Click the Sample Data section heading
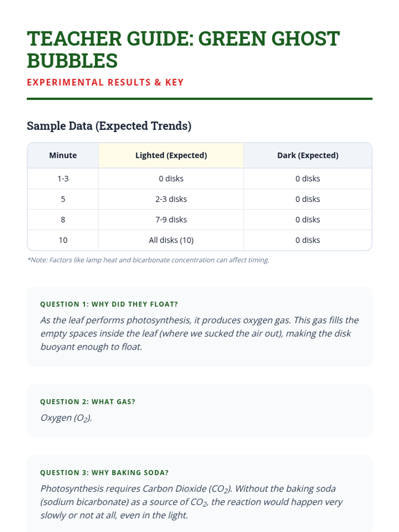 109,126
